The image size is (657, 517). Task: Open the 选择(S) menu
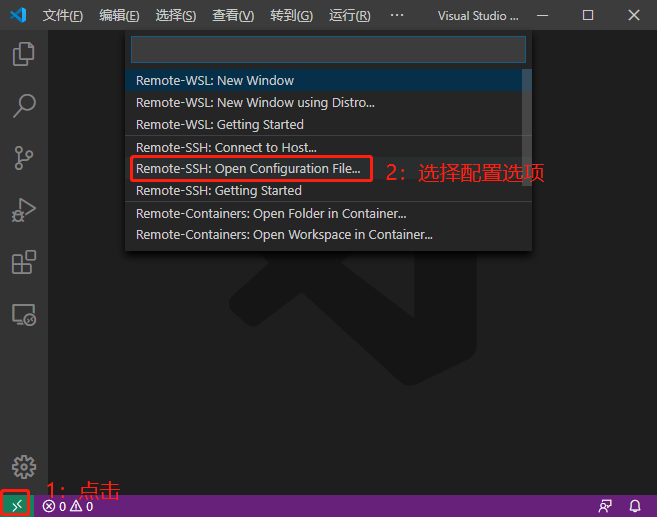[176, 16]
